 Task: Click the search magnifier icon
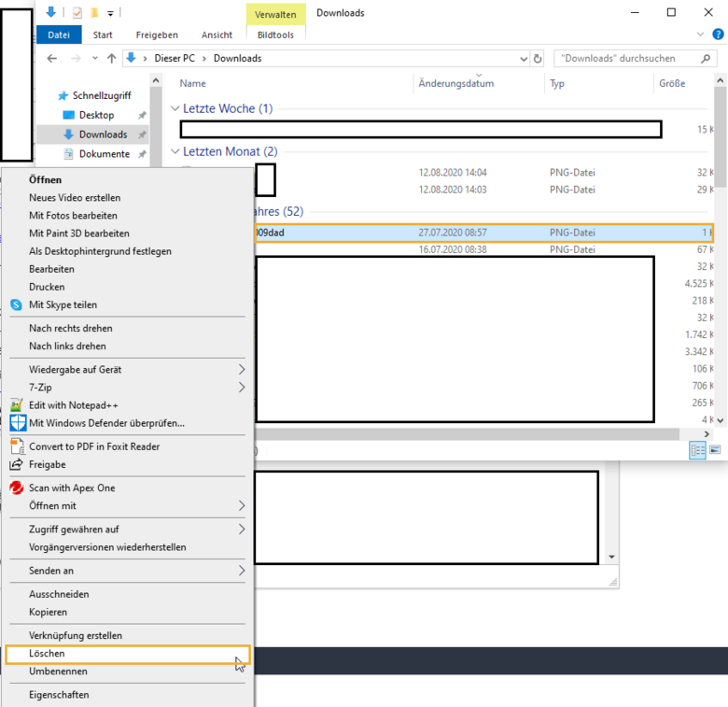coord(706,59)
